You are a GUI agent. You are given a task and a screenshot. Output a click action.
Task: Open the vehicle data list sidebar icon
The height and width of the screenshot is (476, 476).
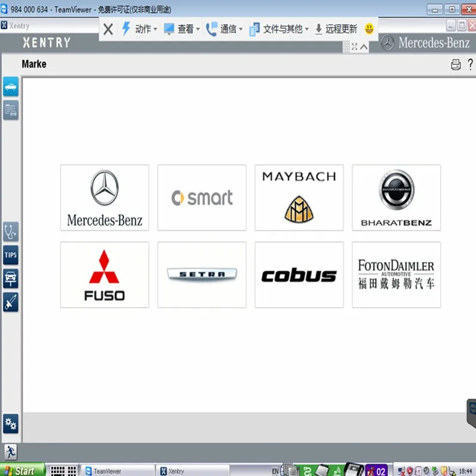[x=11, y=110]
